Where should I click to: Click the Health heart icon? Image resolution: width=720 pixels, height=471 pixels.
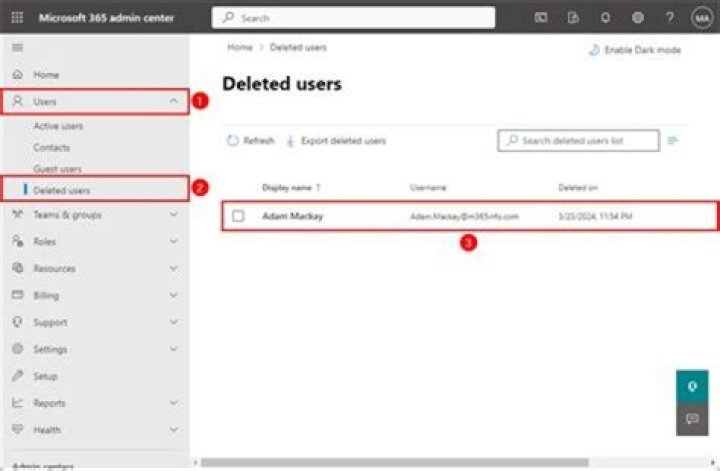tap(17, 429)
